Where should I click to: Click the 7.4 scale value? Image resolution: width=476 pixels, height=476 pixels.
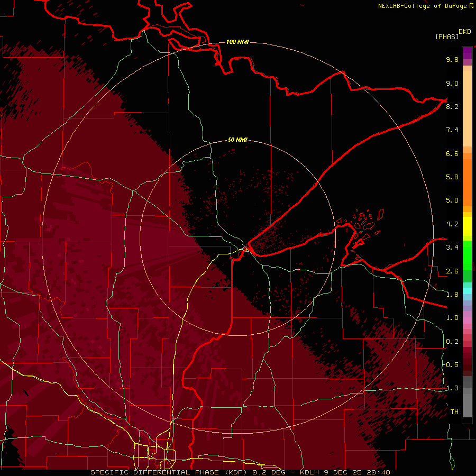pos(452,130)
